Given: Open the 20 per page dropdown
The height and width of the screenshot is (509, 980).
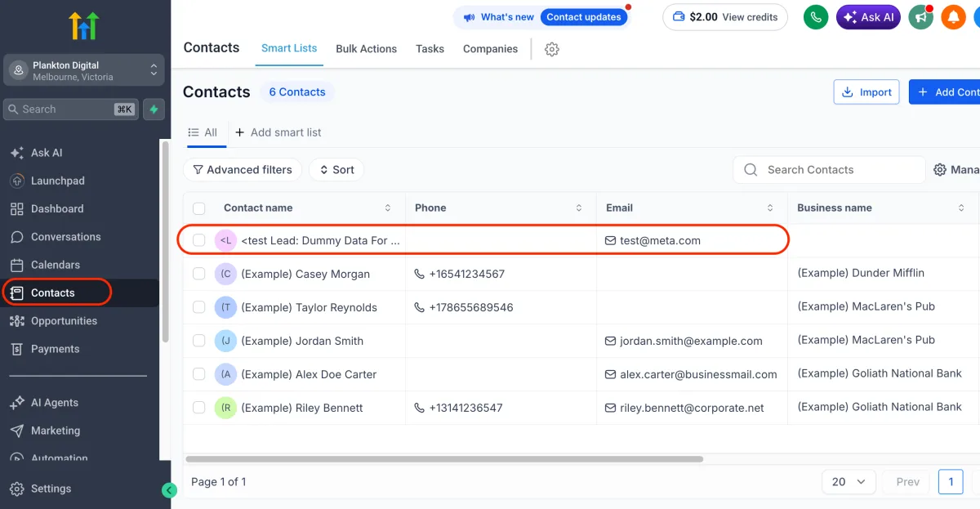Looking at the screenshot, I should (x=849, y=482).
